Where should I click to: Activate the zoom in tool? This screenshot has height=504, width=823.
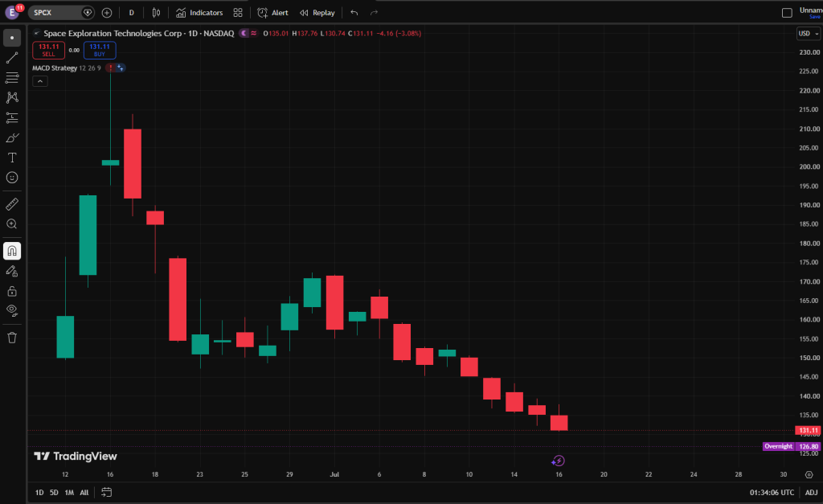(x=12, y=224)
